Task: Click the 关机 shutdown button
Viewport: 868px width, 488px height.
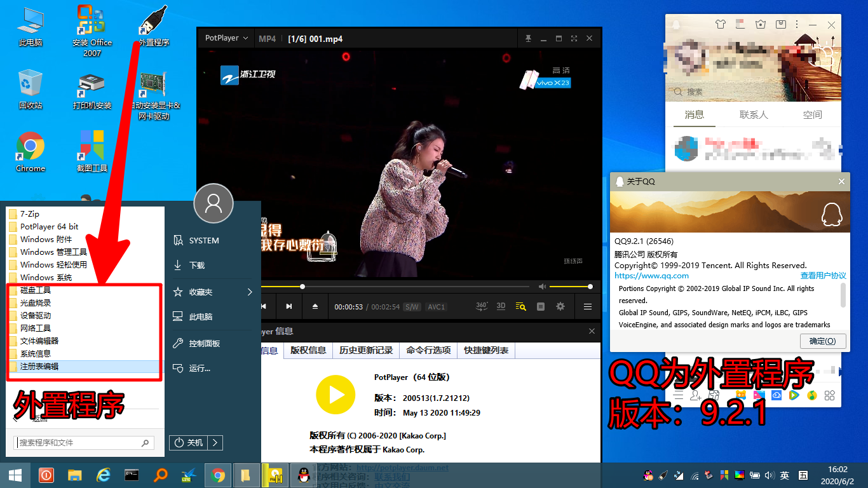Action: click(x=189, y=443)
